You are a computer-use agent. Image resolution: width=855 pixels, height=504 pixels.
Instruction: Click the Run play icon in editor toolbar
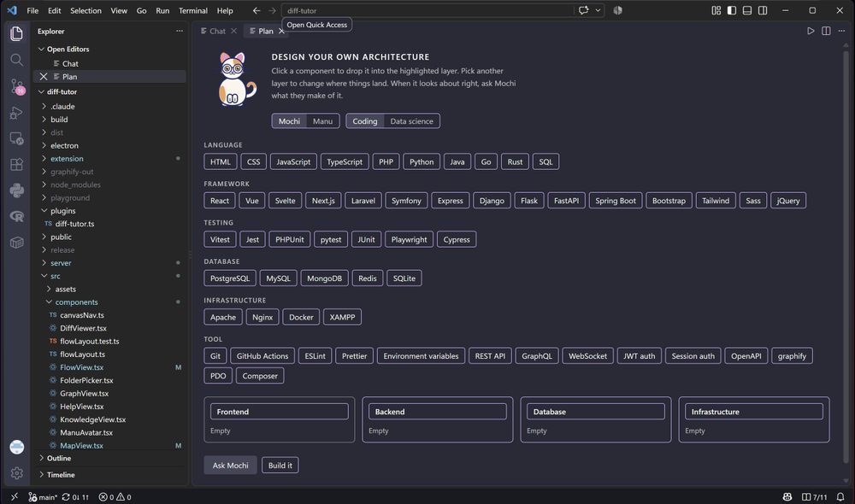point(811,31)
